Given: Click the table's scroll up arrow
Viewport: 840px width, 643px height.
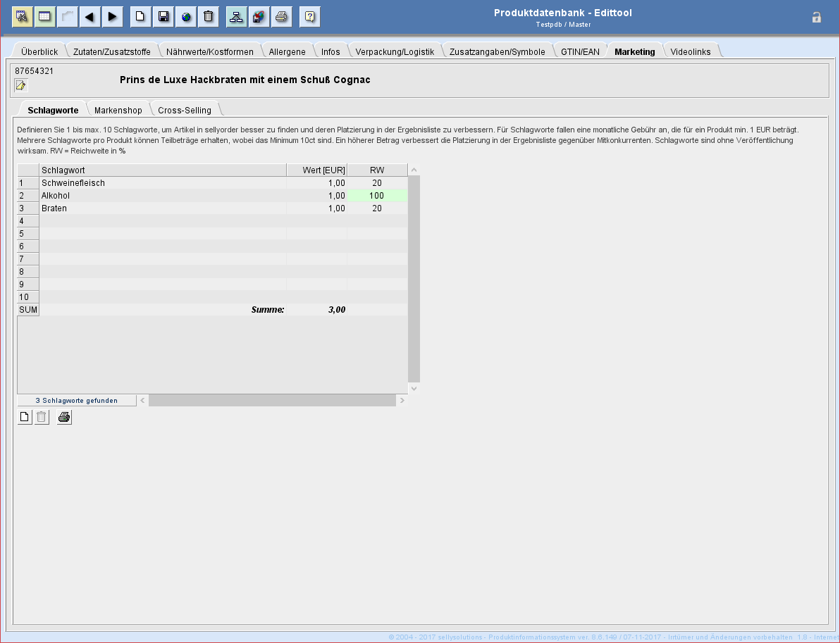Looking at the screenshot, I should (414, 170).
